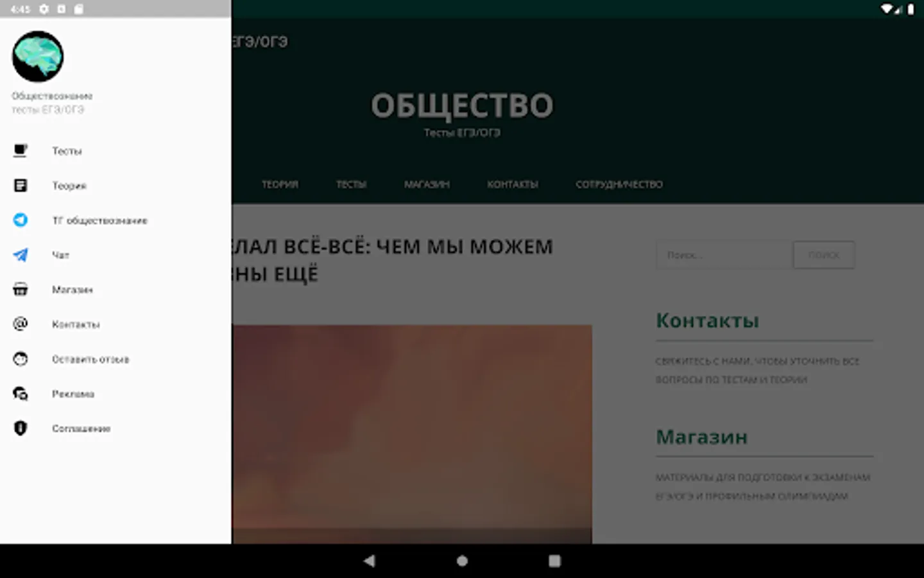Open the ТЕСТЫ tab on the website
The height and width of the screenshot is (578, 924).
(351, 184)
